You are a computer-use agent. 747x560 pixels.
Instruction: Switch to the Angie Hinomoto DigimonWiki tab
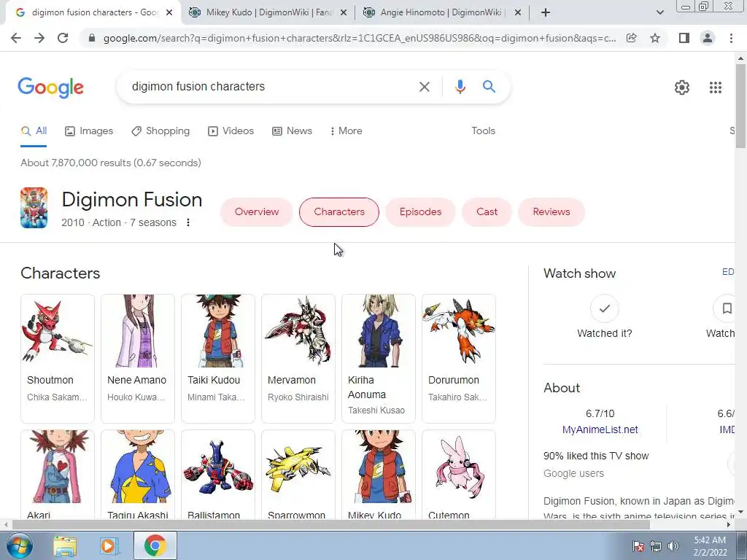443,12
